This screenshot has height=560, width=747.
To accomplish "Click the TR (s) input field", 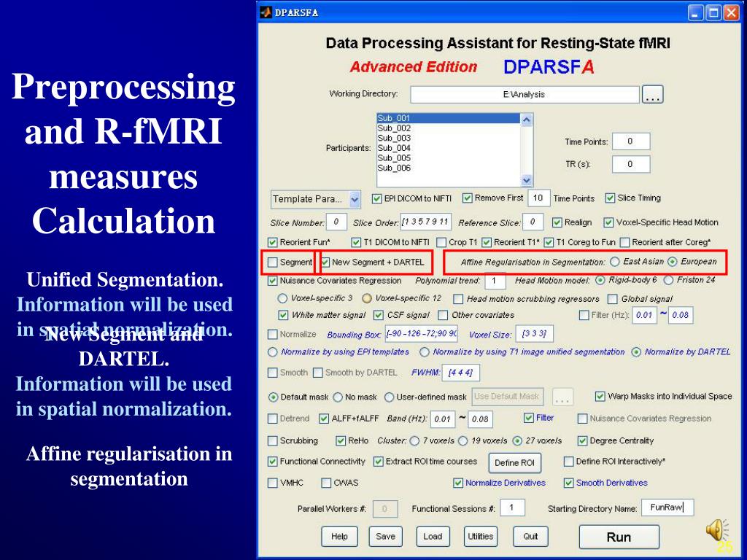I will (631, 164).
